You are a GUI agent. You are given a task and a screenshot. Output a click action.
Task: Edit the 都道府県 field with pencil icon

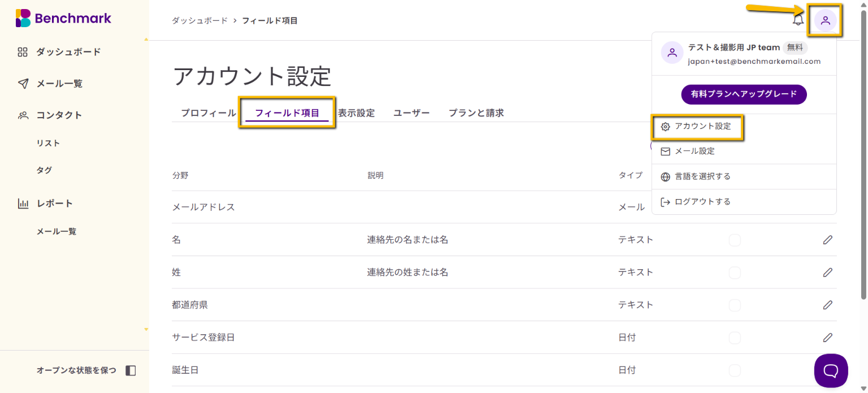click(x=827, y=305)
